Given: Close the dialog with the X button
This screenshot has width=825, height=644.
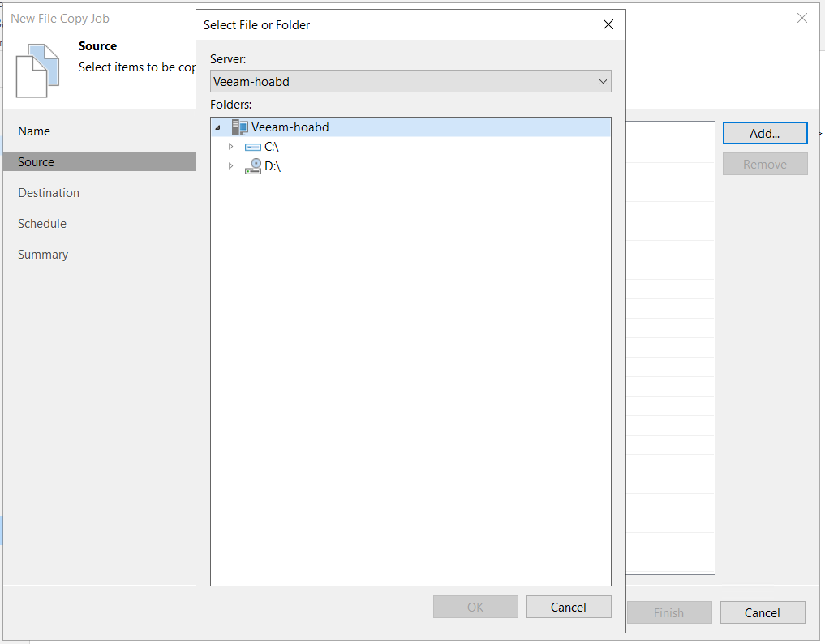Looking at the screenshot, I should click(608, 24).
